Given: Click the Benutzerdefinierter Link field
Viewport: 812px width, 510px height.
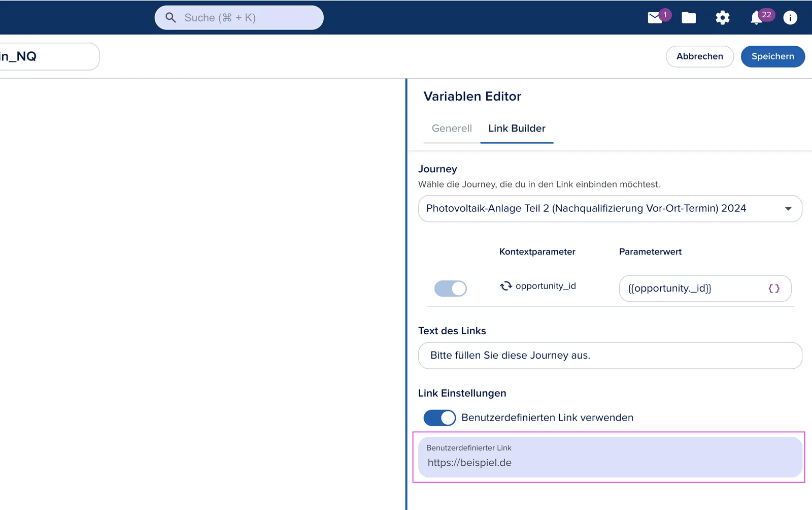Looking at the screenshot, I should click(x=610, y=457).
